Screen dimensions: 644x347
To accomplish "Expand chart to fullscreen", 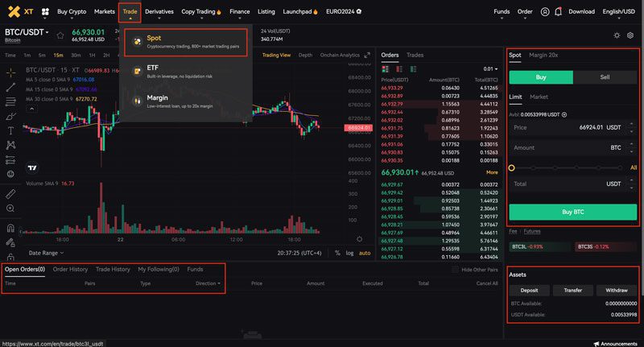I will click(367, 55).
